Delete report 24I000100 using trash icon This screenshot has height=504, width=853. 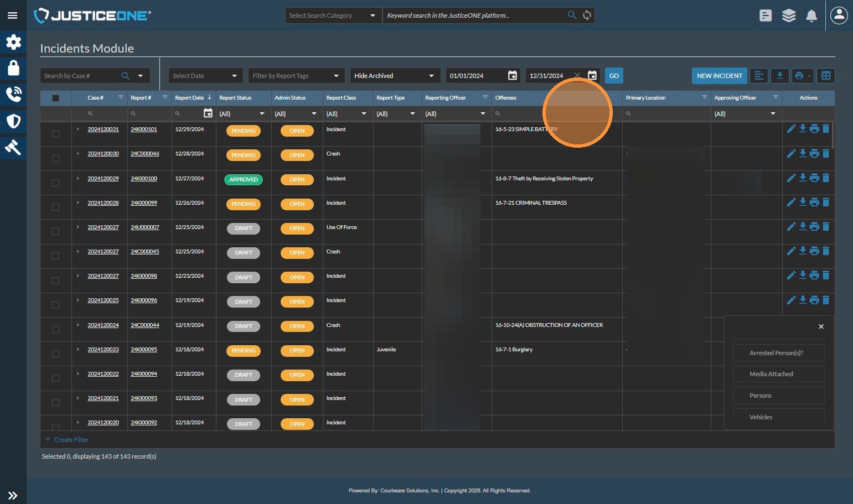pos(826,178)
